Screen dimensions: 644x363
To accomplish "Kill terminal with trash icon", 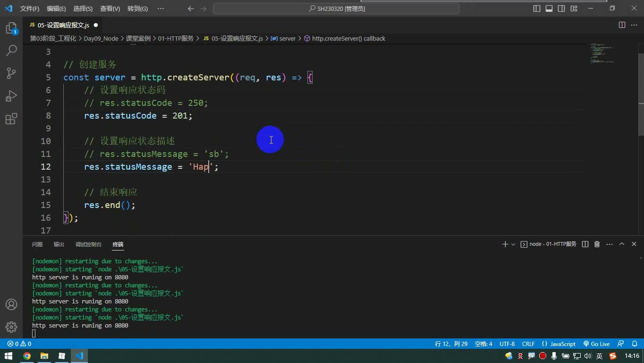I will [x=597, y=244].
